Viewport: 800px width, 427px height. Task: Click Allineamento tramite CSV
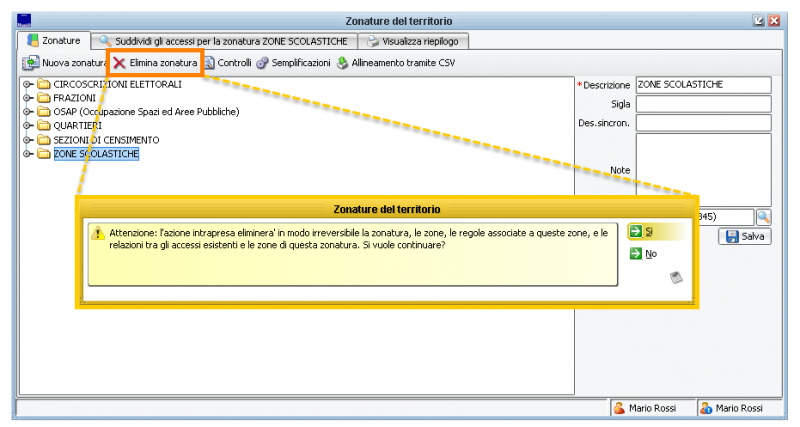(396, 63)
